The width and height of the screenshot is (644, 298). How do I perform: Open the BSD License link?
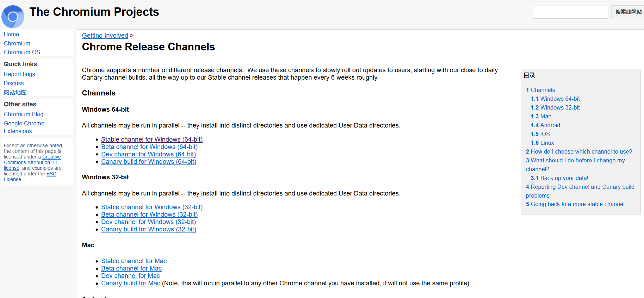51,174
